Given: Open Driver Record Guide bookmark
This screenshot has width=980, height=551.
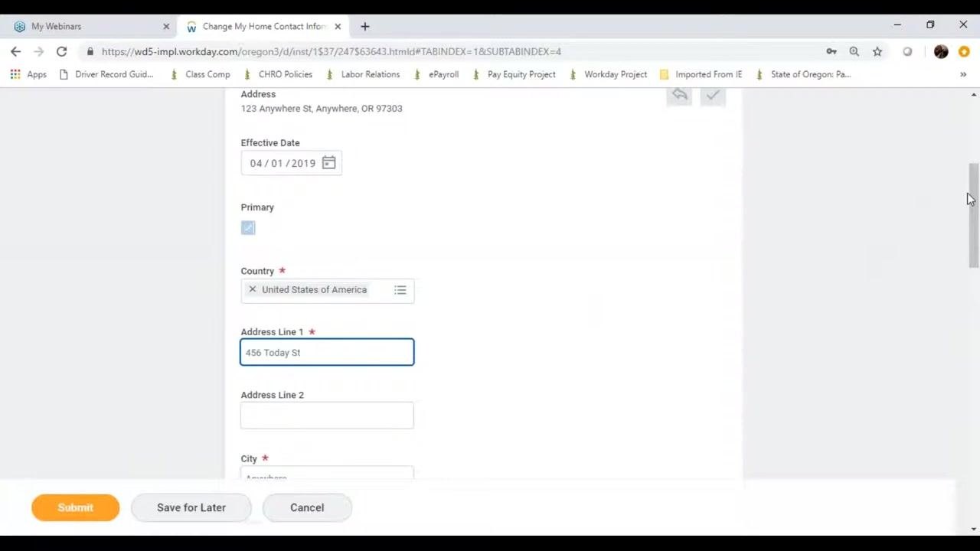Looking at the screenshot, I should click(x=106, y=74).
